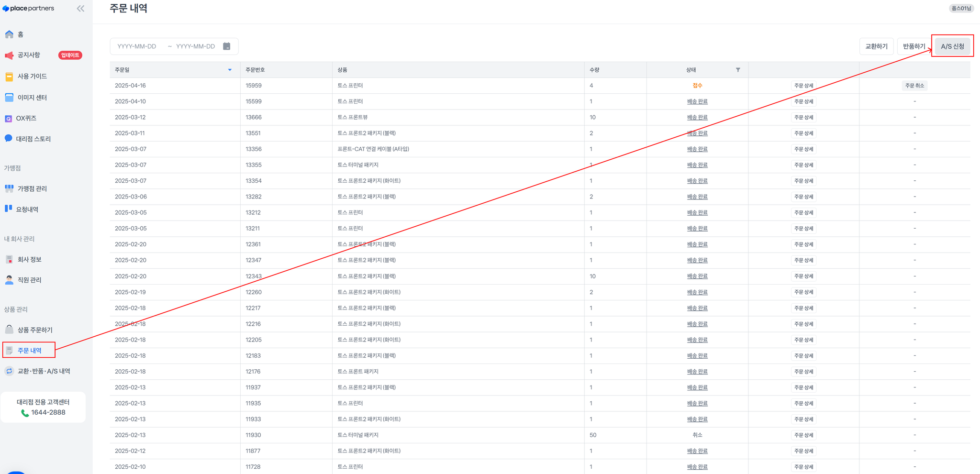Screen dimensions: 980x474
Task: Click the 상품 주문하기 bag icon
Action: [9, 330]
